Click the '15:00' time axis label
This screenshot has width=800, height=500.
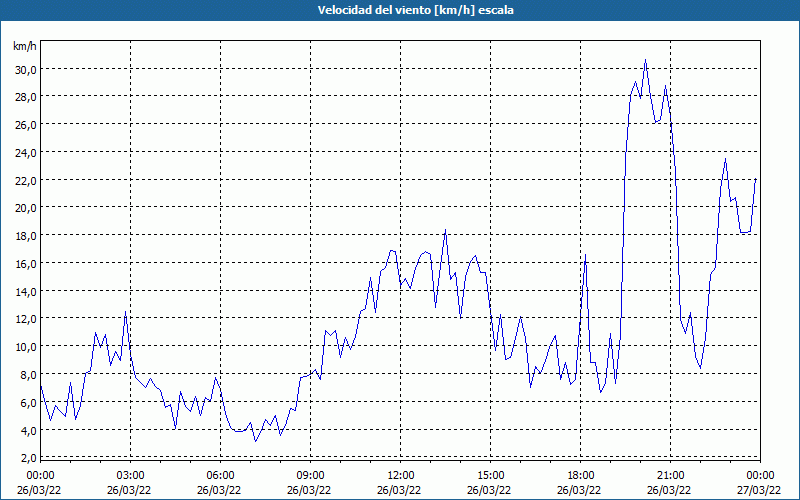490,476
